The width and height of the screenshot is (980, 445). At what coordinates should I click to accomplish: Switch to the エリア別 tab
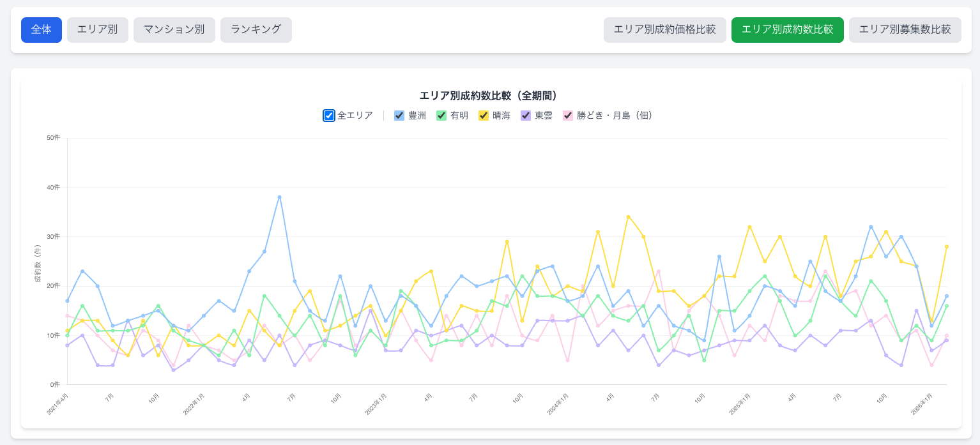click(x=98, y=30)
